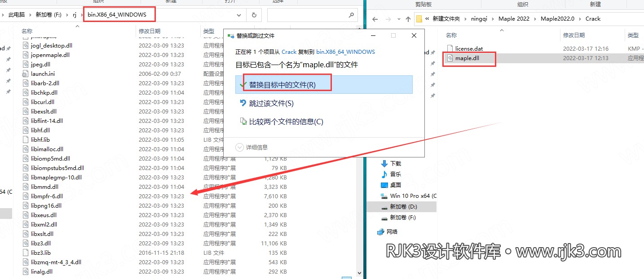Screen dimensions: 644x279
Task: Click Maple2022.0 breadcrumb in Crack window
Action: [558, 19]
